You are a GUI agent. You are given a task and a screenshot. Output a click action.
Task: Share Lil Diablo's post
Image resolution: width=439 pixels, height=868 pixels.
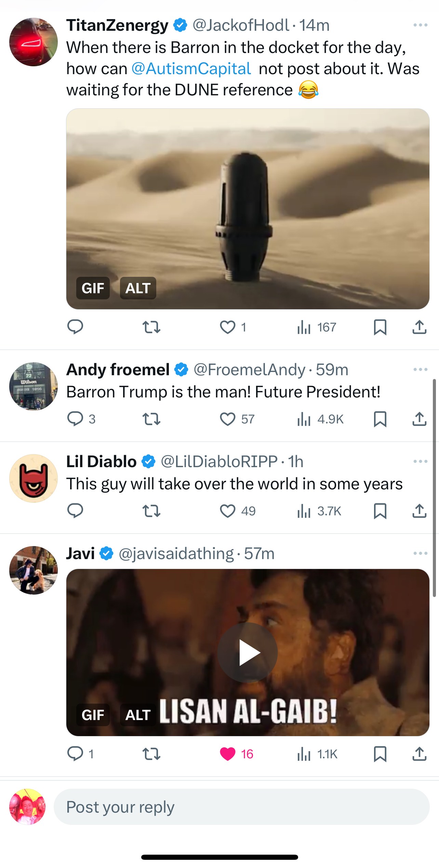tap(419, 511)
